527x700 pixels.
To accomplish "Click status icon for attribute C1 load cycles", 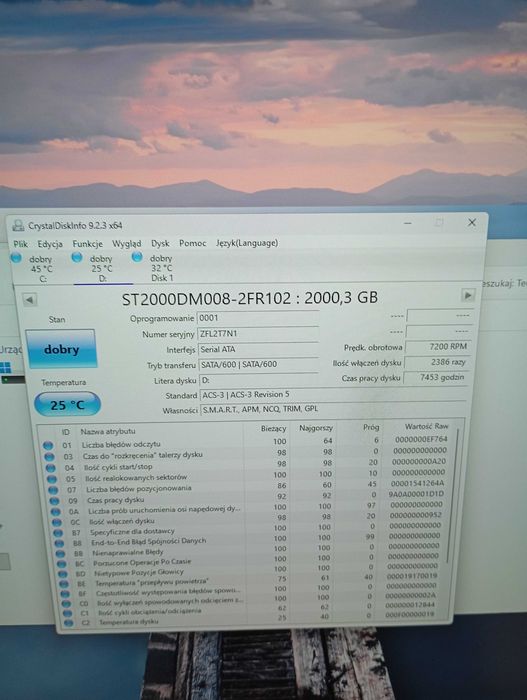I will (67, 613).
